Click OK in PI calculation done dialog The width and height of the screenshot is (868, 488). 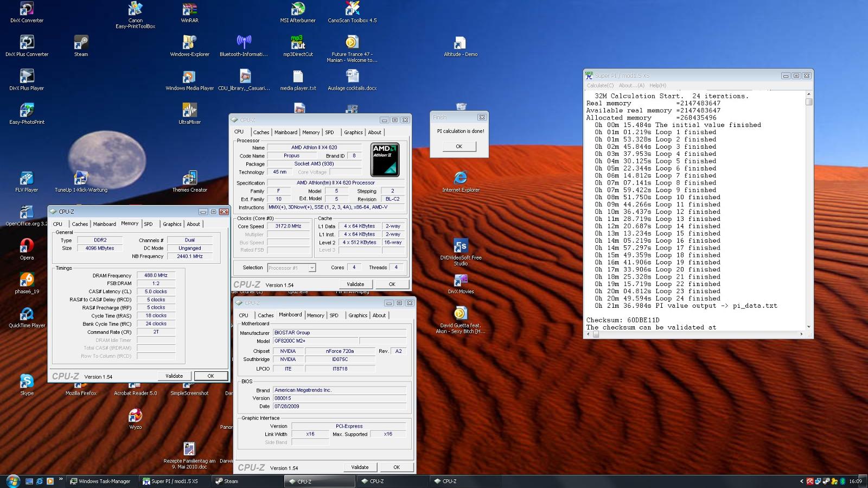pyautogui.click(x=459, y=147)
